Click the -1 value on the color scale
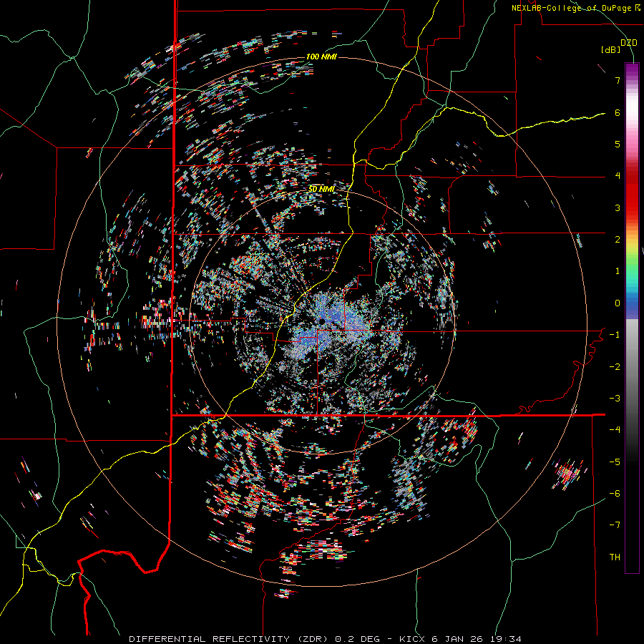 tap(615, 335)
